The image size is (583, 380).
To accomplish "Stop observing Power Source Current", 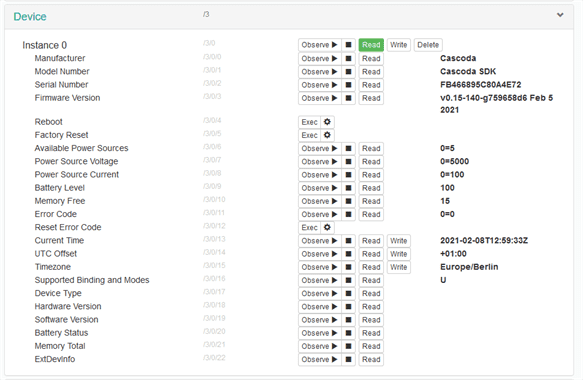I will pos(348,175).
